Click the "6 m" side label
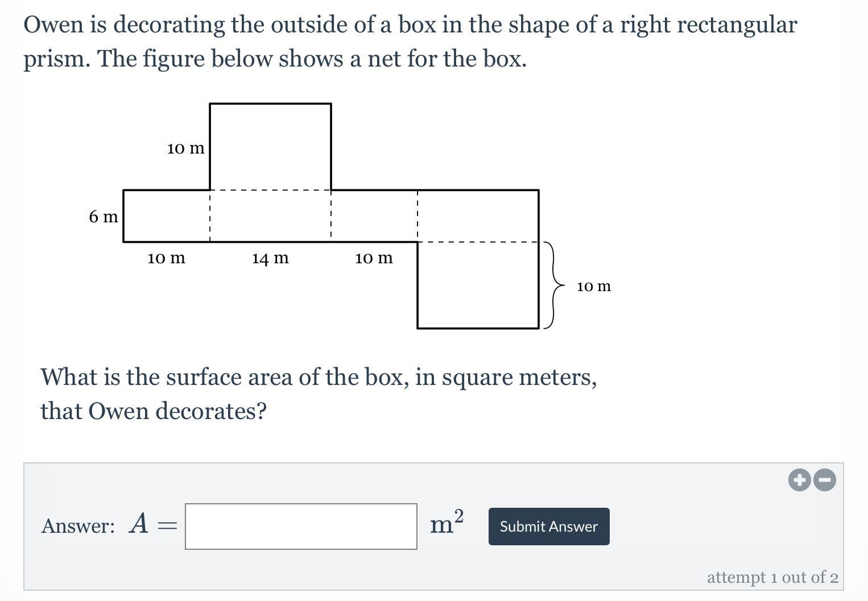This screenshot has width=868, height=601. click(104, 217)
